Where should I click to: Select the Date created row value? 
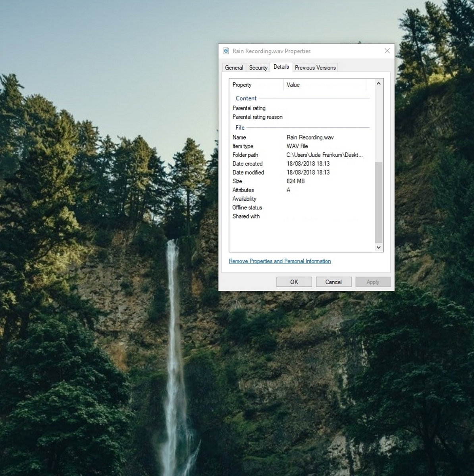(308, 164)
